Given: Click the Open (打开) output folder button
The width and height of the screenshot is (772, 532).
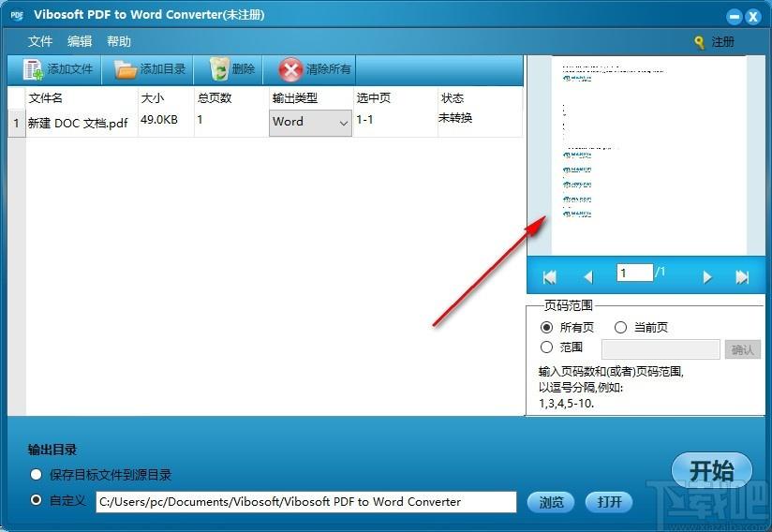Looking at the screenshot, I should pyautogui.click(x=609, y=502).
